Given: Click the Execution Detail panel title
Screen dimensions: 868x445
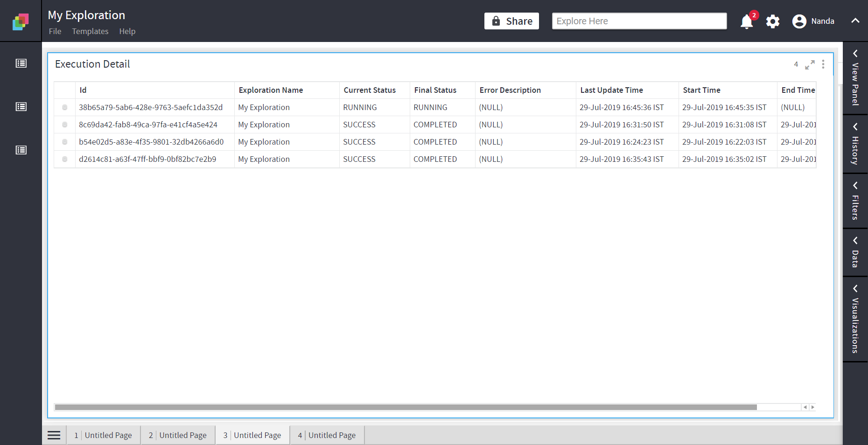Looking at the screenshot, I should click(92, 64).
